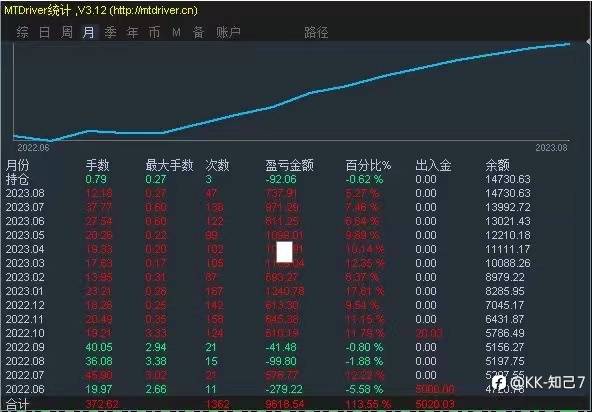Image resolution: width=592 pixels, height=412 pixels.
Task: Click the 盈亏金额 column header
Action: [x=290, y=165]
